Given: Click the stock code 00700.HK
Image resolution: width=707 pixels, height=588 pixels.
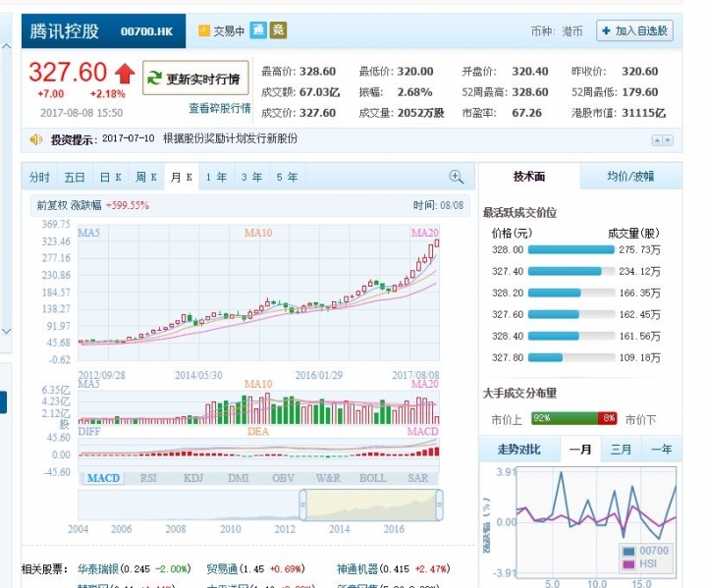Looking at the screenshot, I should pyautogui.click(x=147, y=31).
